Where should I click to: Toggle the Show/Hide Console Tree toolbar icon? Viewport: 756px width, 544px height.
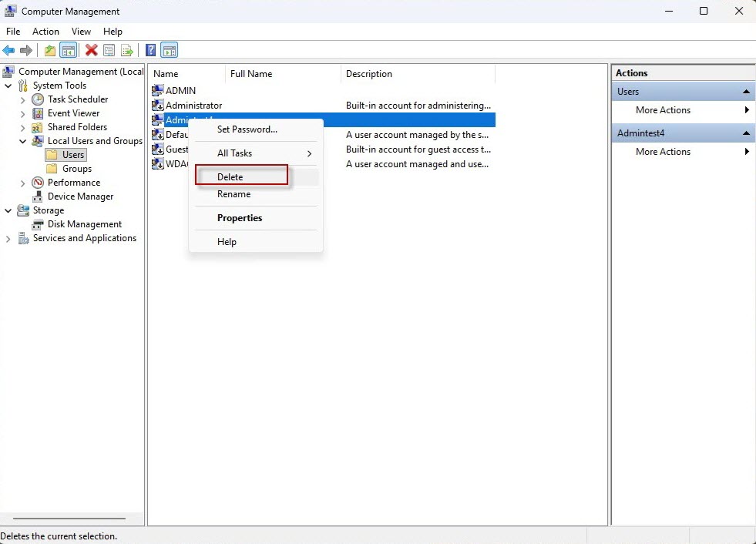pos(69,50)
